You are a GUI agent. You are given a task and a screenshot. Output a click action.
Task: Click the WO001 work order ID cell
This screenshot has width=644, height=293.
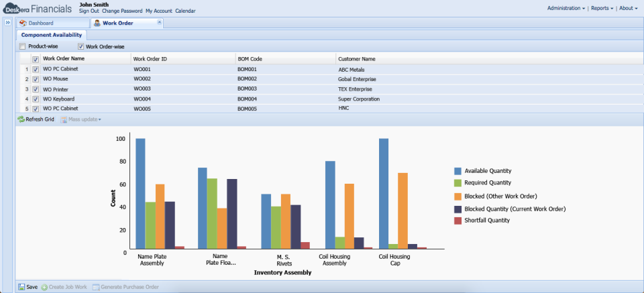(x=142, y=69)
